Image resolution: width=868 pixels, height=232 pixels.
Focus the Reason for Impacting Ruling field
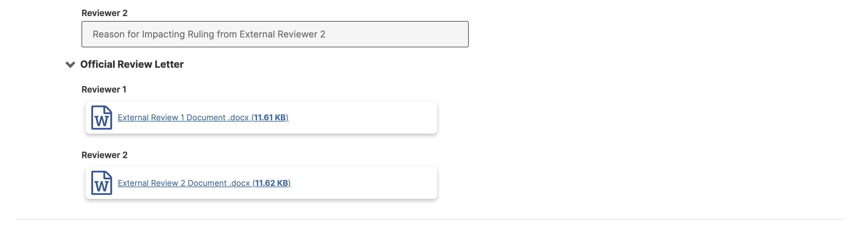(275, 34)
